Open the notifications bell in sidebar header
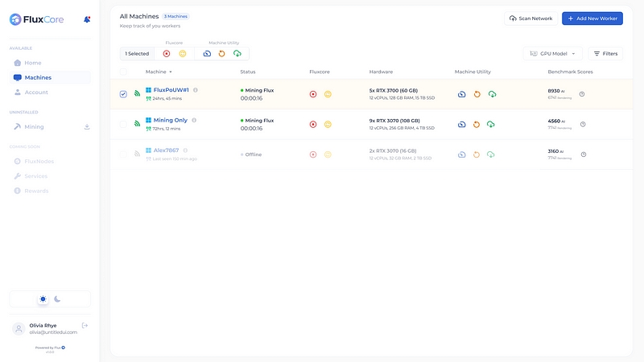 (x=87, y=19)
